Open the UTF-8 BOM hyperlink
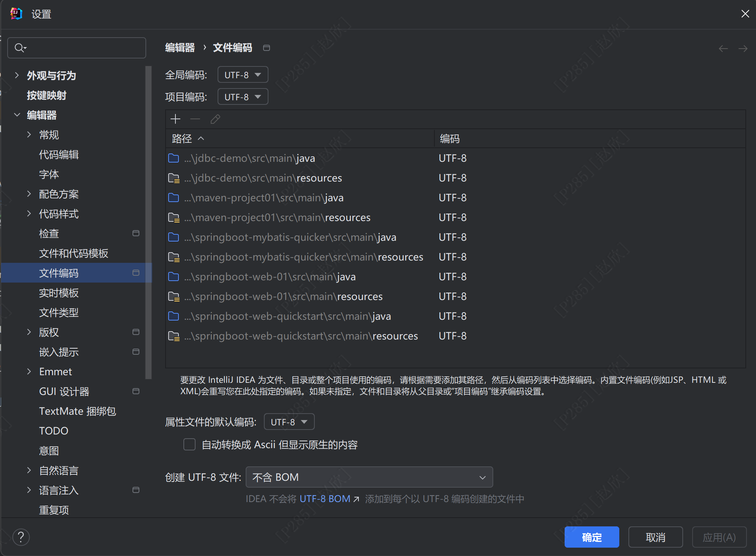 pos(325,499)
